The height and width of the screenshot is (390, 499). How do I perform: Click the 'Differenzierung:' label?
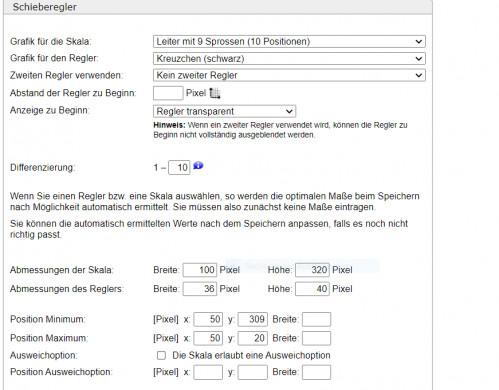(x=43, y=167)
